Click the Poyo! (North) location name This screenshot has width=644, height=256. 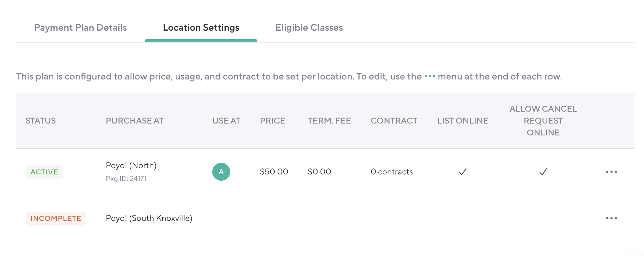tap(131, 166)
